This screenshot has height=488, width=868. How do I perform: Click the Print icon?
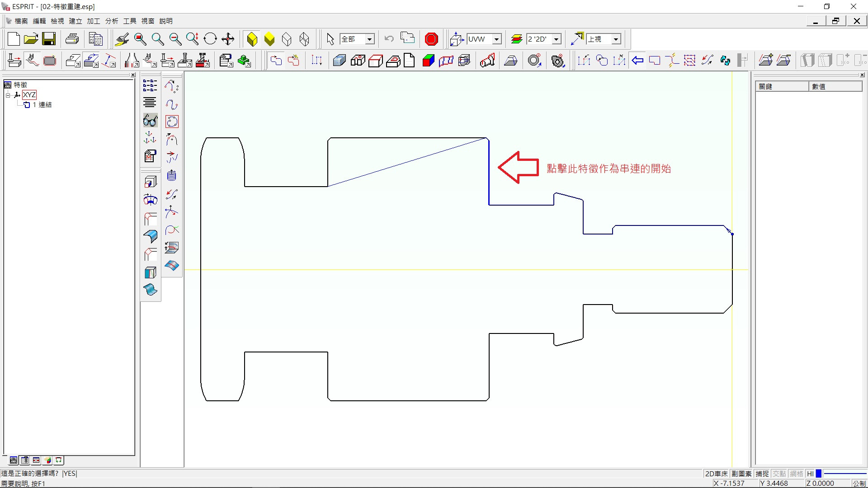[x=72, y=39]
